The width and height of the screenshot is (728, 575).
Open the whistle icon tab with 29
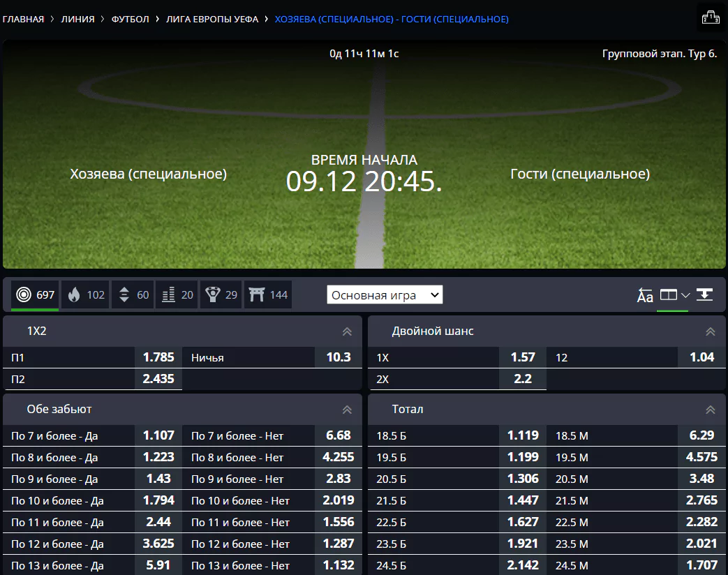[221, 294]
